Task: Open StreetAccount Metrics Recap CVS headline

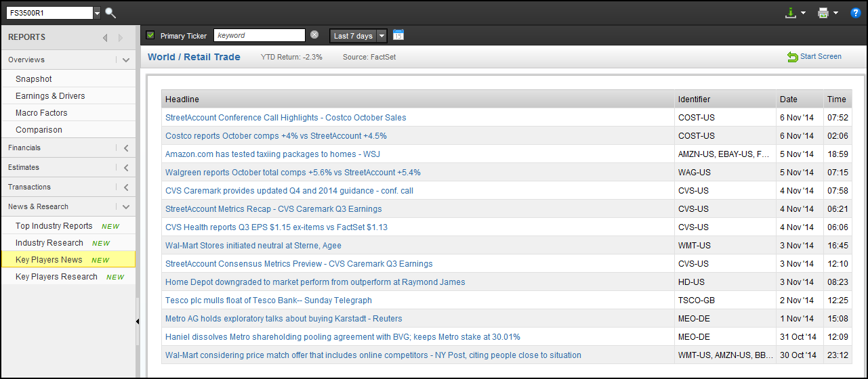Action: point(274,209)
